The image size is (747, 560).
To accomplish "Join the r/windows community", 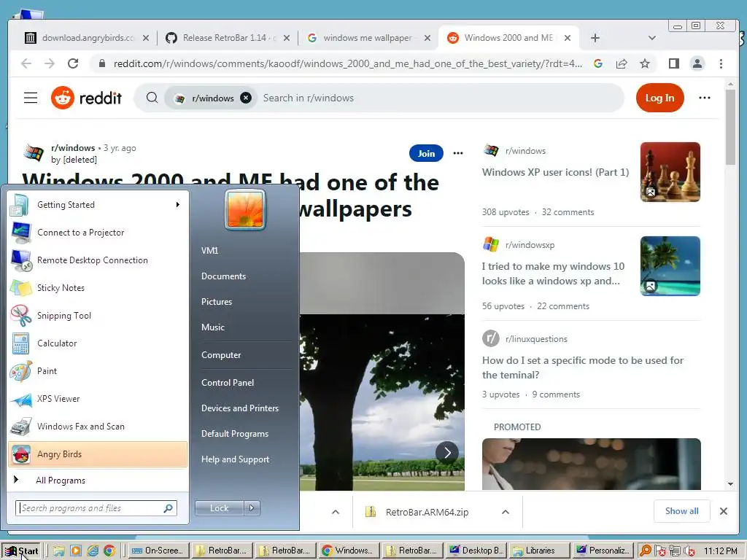I will 426,153.
